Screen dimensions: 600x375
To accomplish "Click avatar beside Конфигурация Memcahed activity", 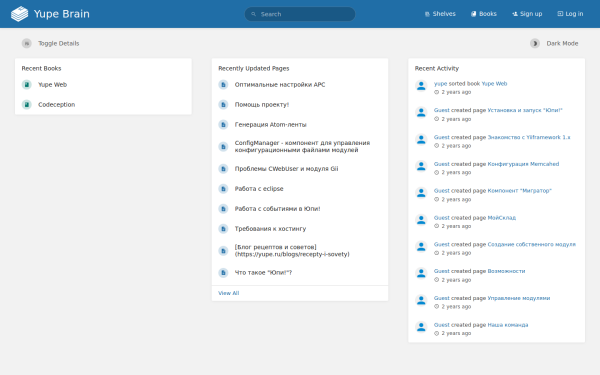I will pyautogui.click(x=421, y=166).
